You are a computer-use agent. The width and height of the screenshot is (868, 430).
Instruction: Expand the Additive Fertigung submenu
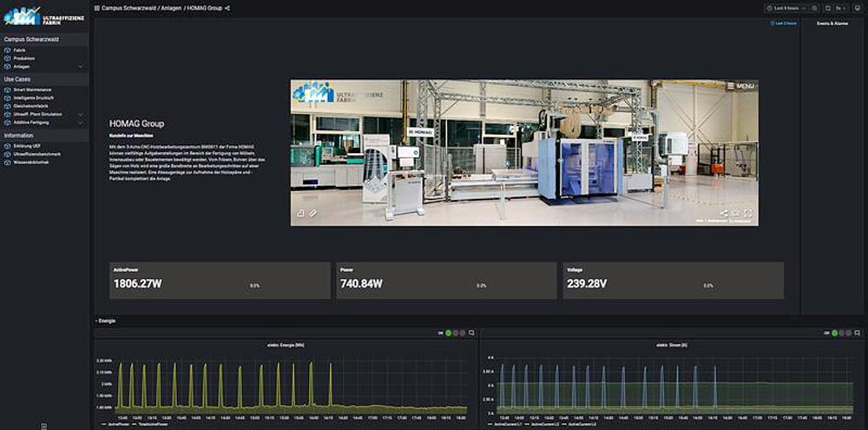coord(81,122)
